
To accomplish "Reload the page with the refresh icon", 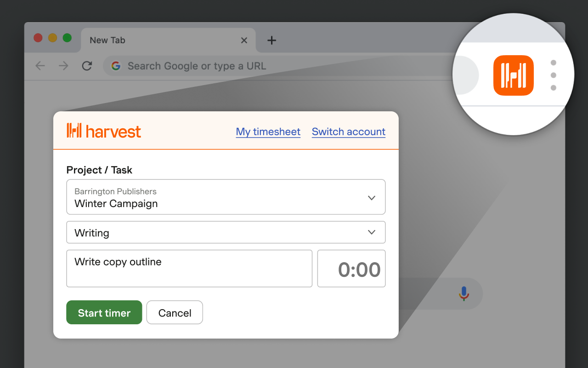I will coord(87,66).
